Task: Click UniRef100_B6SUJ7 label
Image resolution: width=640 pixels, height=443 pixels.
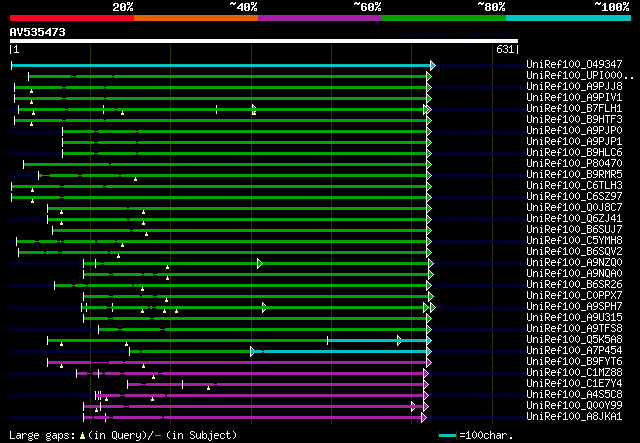Action: (574, 229)
